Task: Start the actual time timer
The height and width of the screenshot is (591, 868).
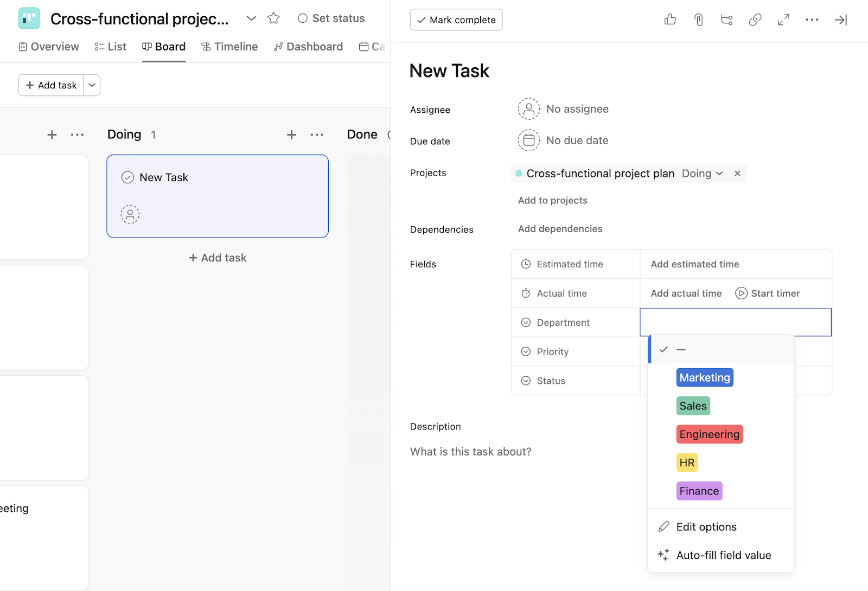Action: (767, 293)
